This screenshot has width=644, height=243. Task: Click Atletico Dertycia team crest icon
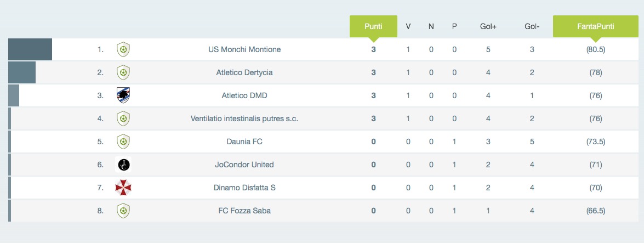tap(123, 72)
